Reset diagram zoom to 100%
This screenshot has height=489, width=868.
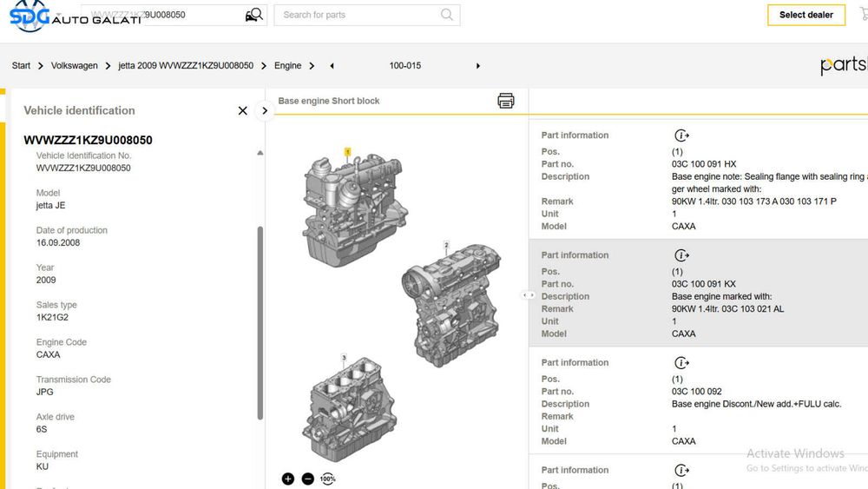(x=328, y=479)
